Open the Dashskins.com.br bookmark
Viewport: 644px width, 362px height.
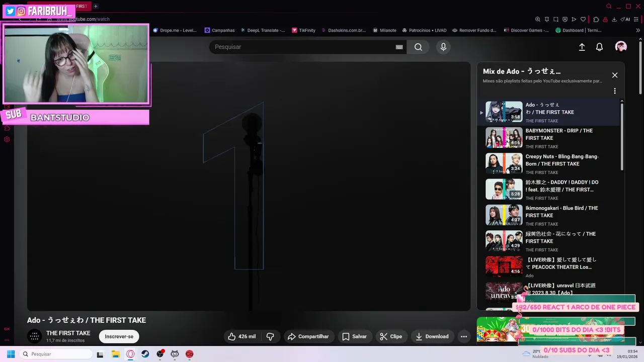(x=344, y=30)
